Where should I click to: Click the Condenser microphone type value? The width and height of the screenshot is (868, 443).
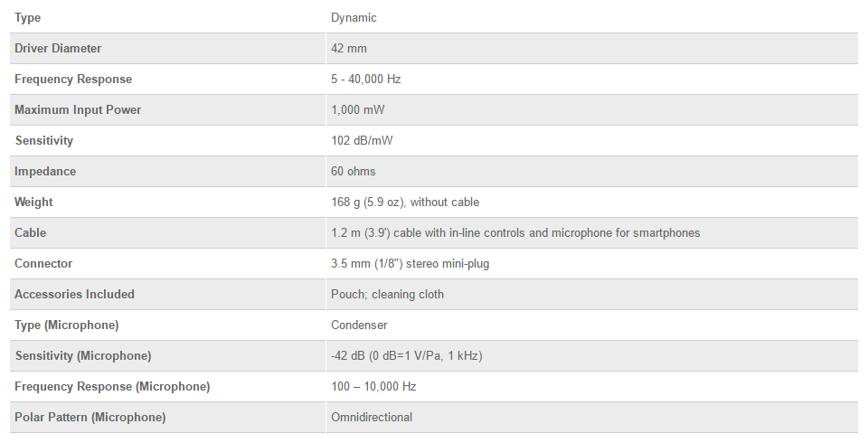pyautogui.click(x=359, y=325)
